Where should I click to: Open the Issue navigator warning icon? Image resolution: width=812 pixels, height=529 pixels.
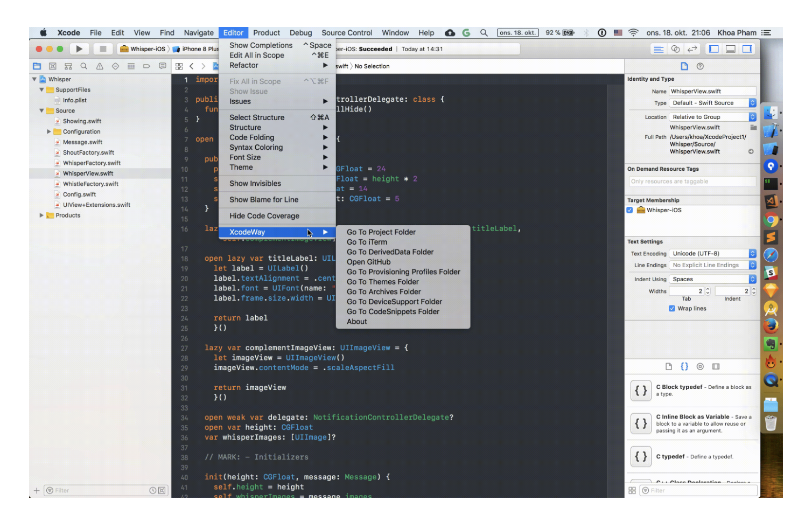100,66
